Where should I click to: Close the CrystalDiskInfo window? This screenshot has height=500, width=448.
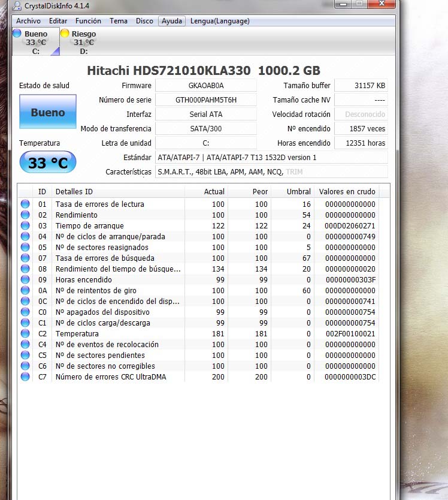pos(382,4)
